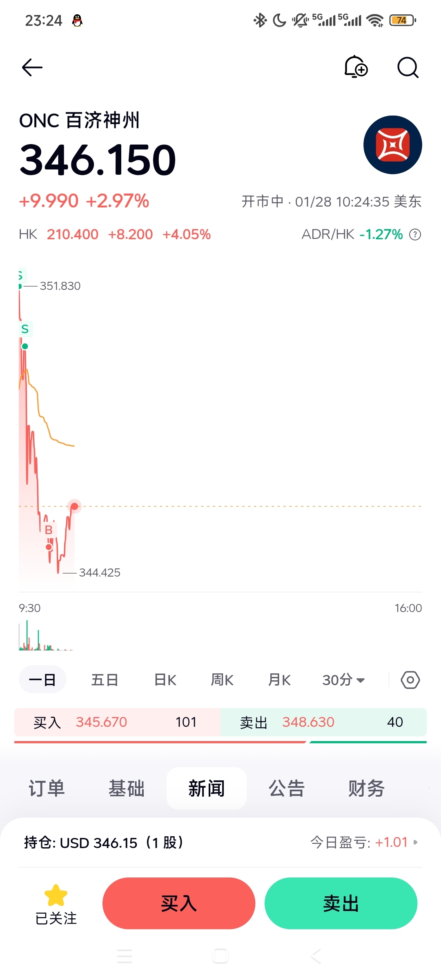Tap the 买入 bid price 345.670
This screenshot has width=441, height=980.
101,722
